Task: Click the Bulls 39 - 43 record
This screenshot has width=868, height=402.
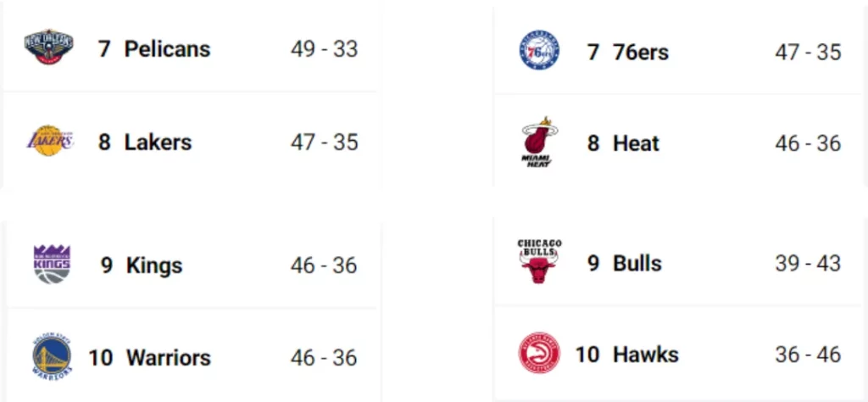Action: point(807,263)
